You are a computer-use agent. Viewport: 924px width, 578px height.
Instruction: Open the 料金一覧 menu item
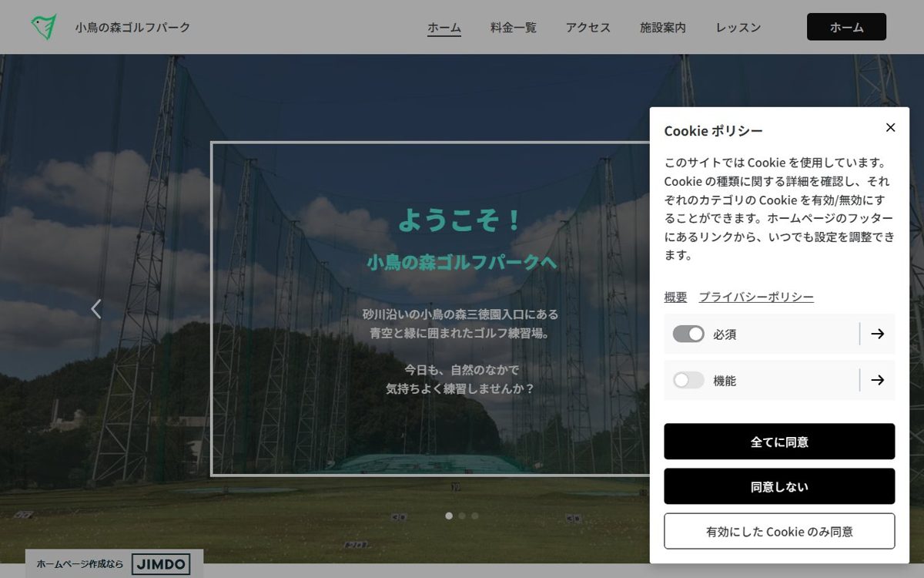pos(514,28)
